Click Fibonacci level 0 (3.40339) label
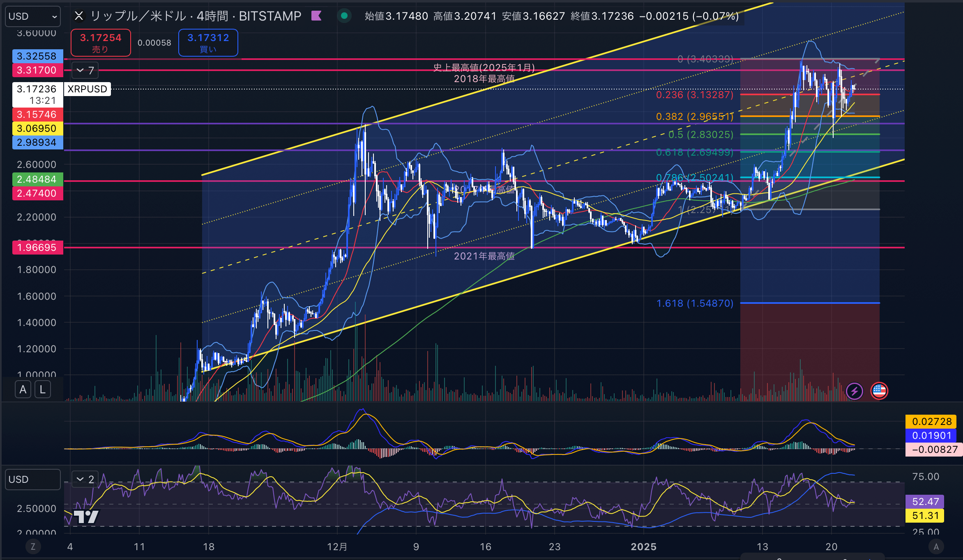The image size is (963, 560). (x=705, y=59)
